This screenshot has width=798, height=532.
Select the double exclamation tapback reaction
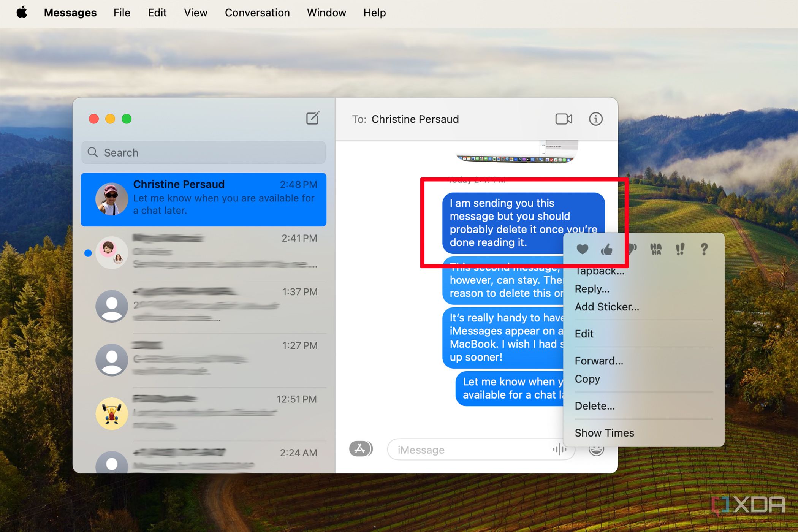(x=680, y=249)
